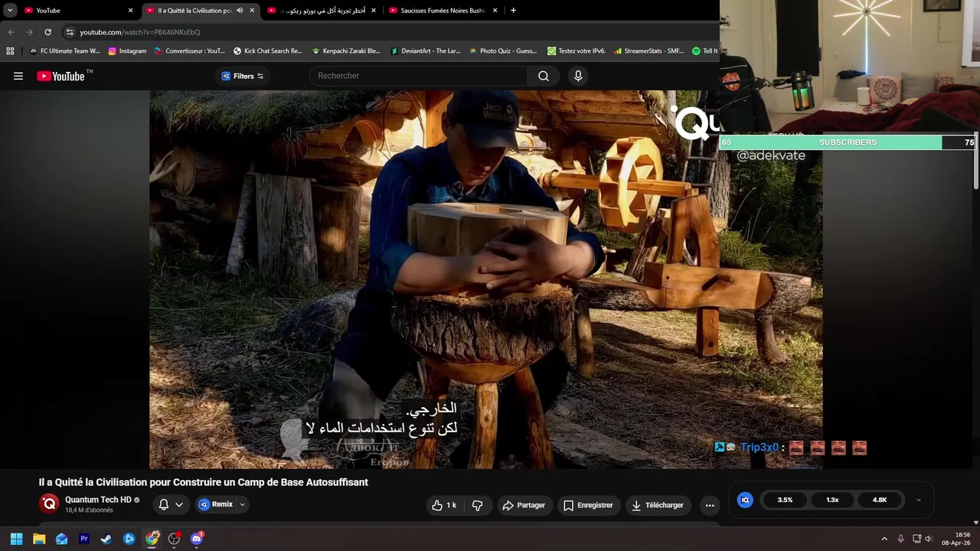This screenshot has height=551, width=980.
Task: Click the Partager share button
Action: click(524, 505)
